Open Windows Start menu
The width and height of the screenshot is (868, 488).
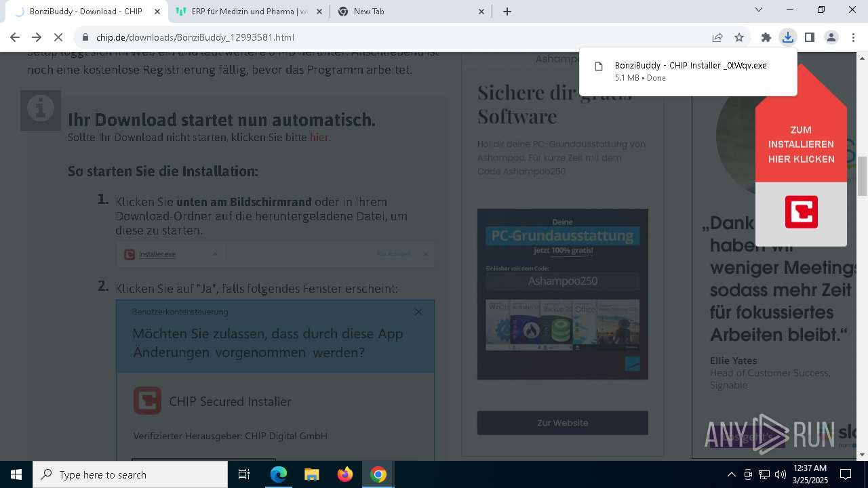[x=16, y=474]
